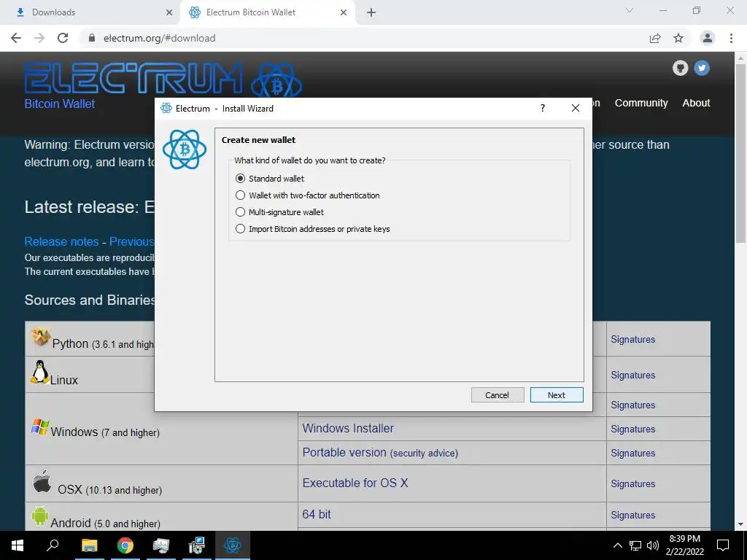Click the Electrum icon in wizard title bar
Viewport: 747px width, 560px height.
pyautogui.click(x=166, y=108)
